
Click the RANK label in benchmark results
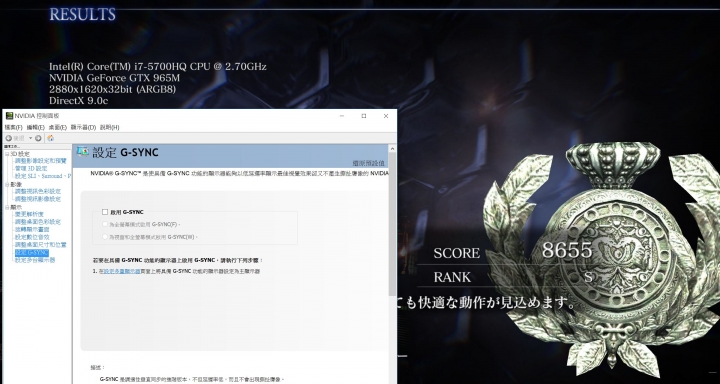click(x=452, y=277)
